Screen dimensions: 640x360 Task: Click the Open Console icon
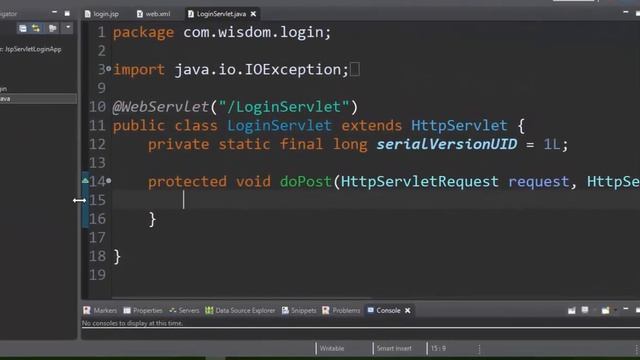605,311
